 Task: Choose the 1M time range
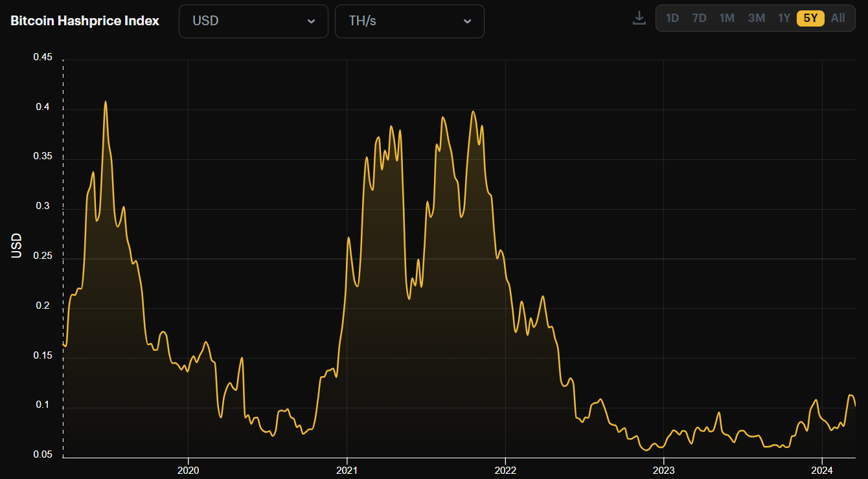(x=727, y=18)
